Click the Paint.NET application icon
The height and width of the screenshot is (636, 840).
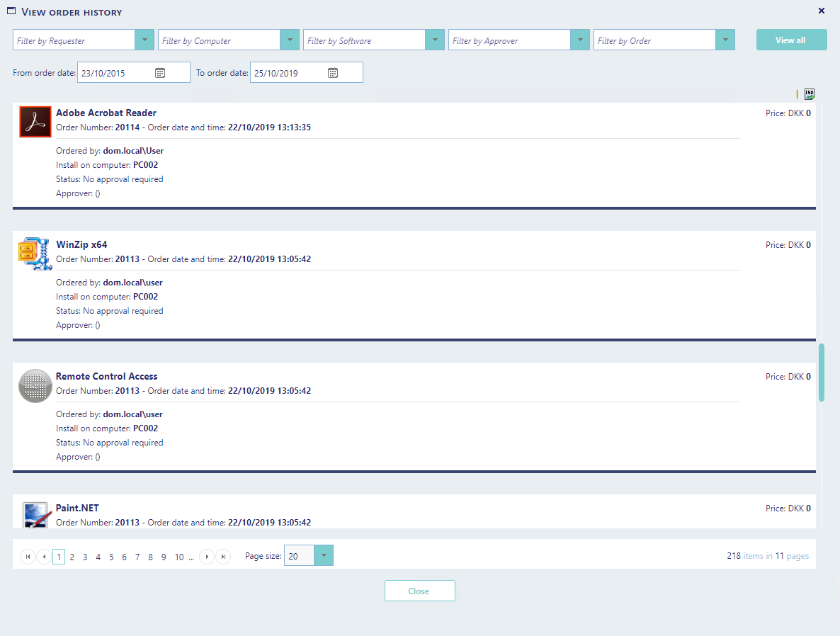(x=35, y=515)
